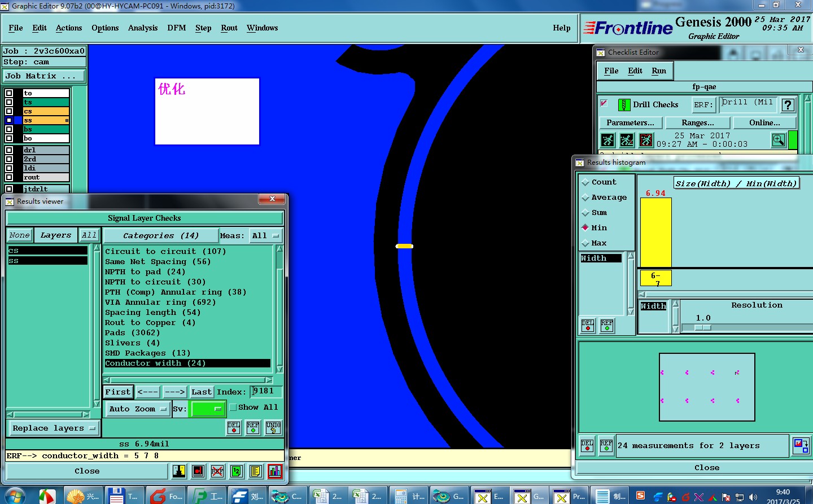Open the Windows Start button

pyautogui.click(x=14, y=496)
